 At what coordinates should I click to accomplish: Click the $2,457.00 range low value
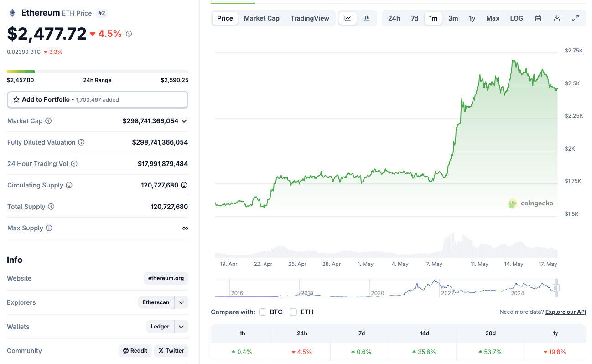21,80
